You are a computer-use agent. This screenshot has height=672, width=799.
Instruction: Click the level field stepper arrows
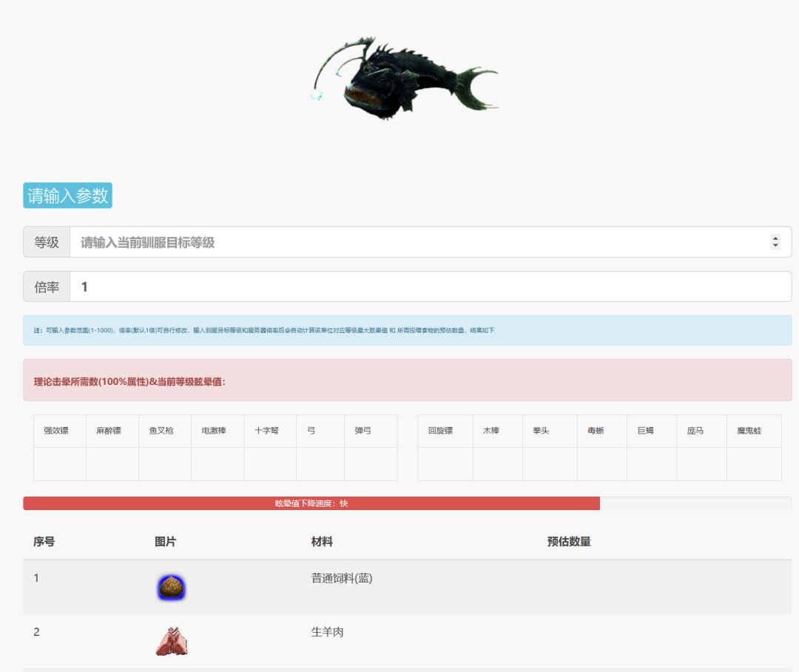coord(775,242)
